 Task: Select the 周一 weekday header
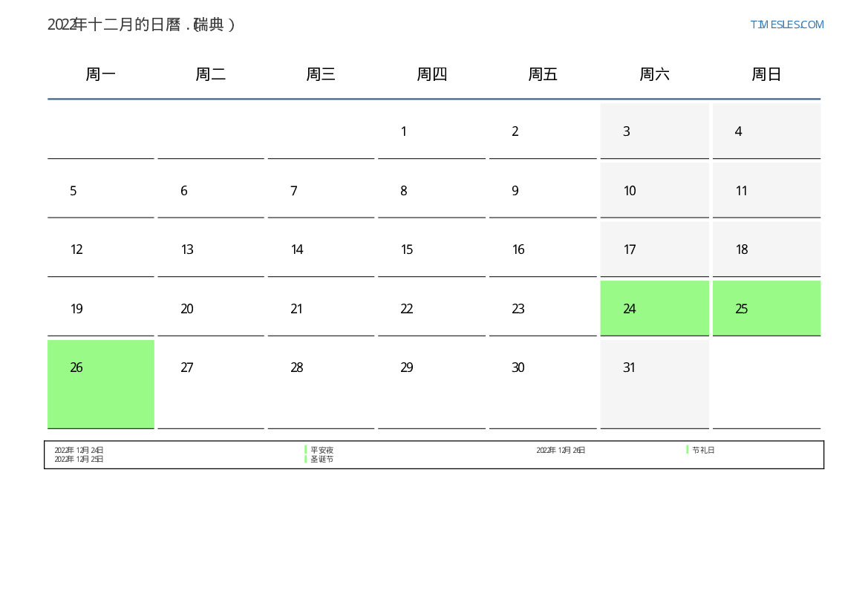[101, 74]
